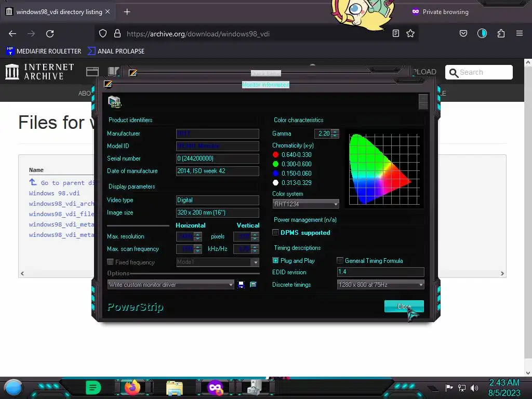Click the Firefox account avatar icon

point(482,33)
